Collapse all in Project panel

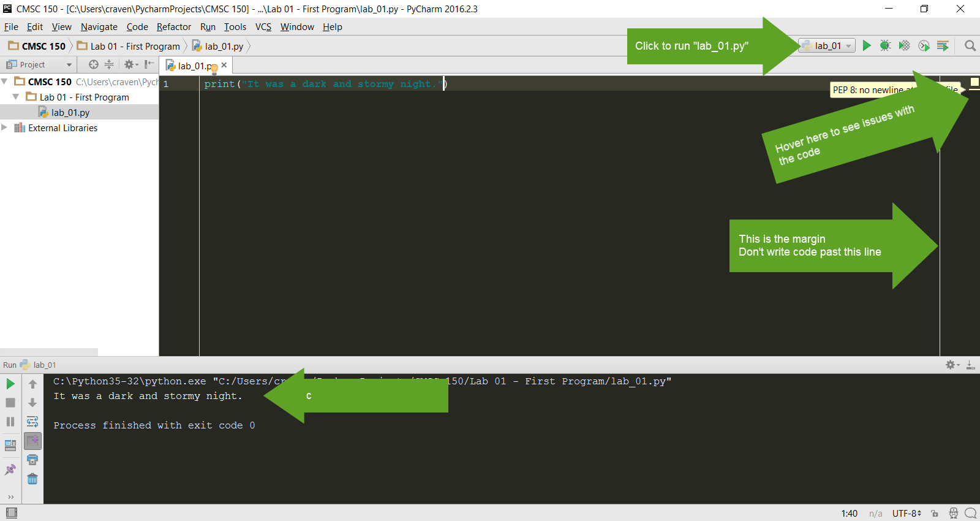pos(109,64)
